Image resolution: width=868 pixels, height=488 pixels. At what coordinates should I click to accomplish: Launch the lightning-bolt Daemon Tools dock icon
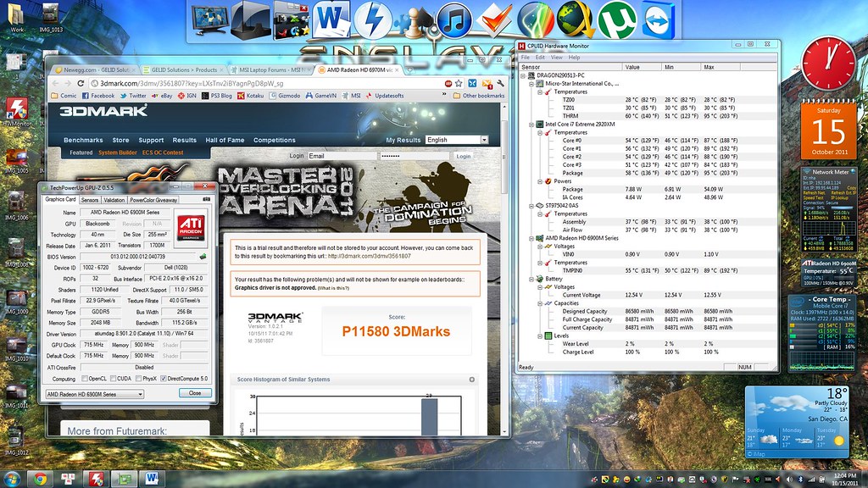[x=373, y=20]
